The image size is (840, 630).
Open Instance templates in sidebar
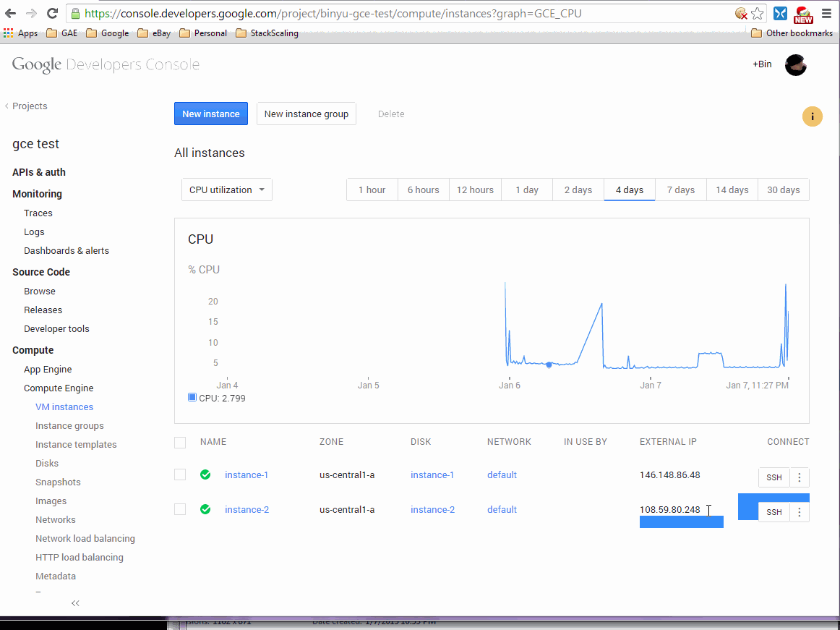pos(76,445)
